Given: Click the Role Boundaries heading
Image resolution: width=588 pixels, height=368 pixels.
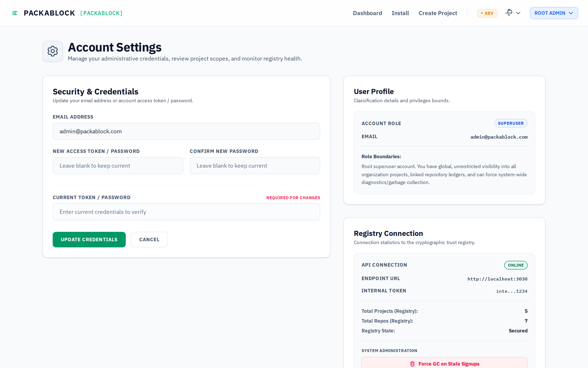Looking at the screenshot, I should coord(381,156).
